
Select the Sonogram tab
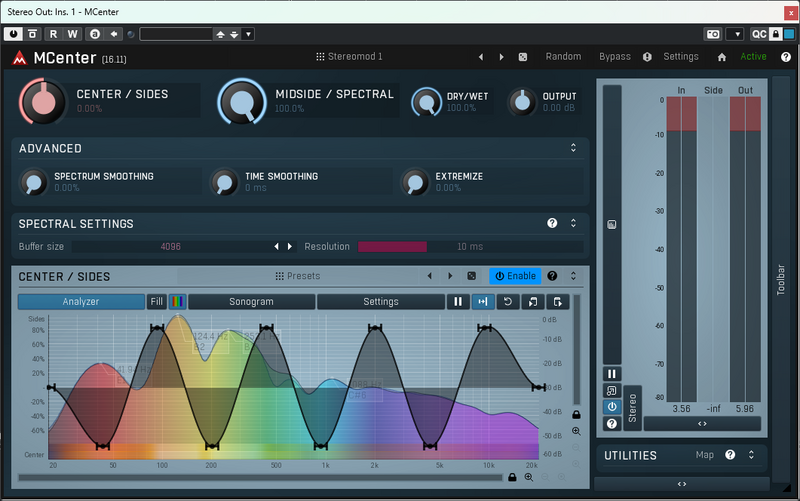(252, 302)
